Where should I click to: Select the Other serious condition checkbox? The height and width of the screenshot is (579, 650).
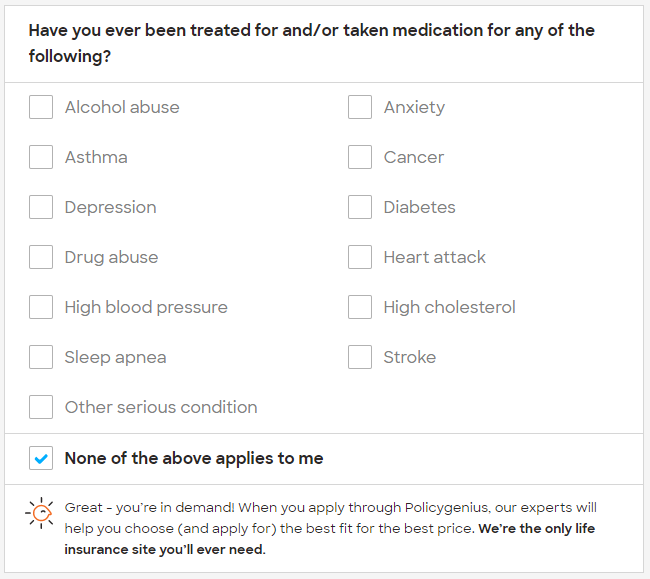click(x=41, y=407)
